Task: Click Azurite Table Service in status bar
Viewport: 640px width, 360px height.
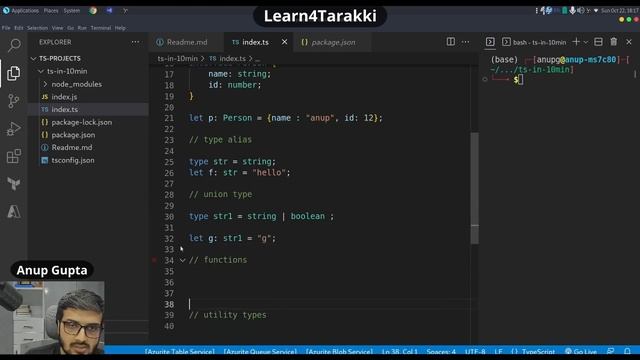Action: click(180, 351)
